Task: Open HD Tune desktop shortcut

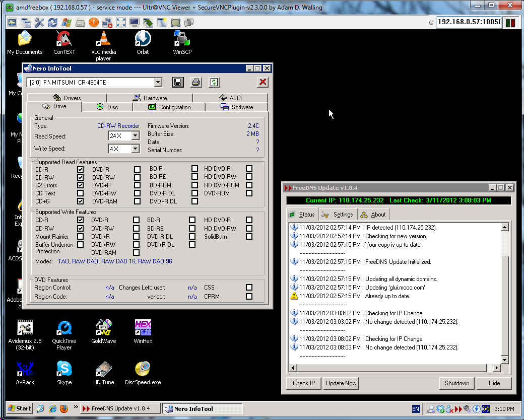Action: pyautogui.click(x=104, y=373)
